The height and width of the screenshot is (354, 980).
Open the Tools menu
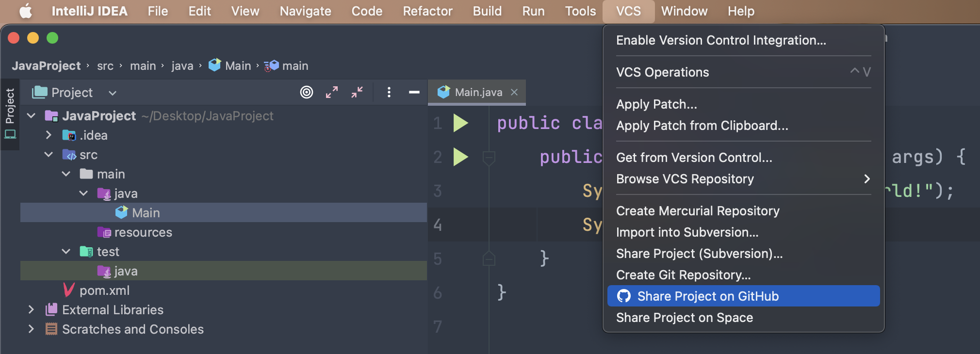[x=580, y=11]
